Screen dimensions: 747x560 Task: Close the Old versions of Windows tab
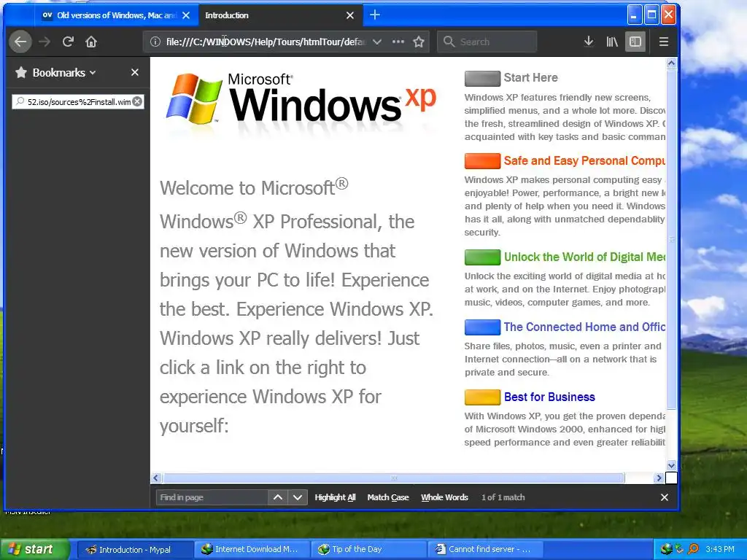pos(186,15)
